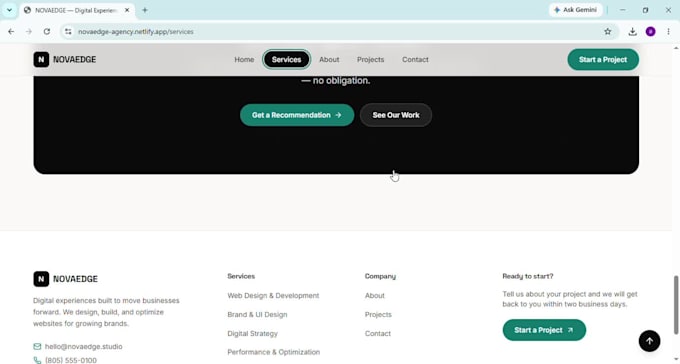Open site information icon in address bar

coord(68,32)
